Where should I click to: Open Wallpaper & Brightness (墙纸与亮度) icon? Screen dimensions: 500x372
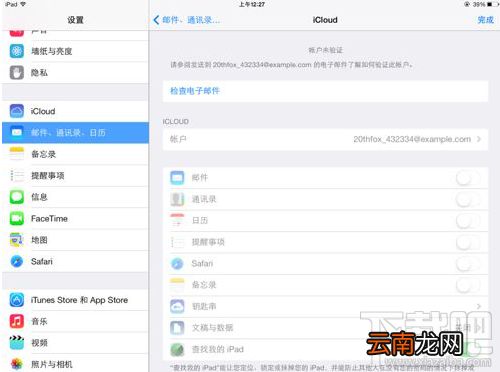pyautogui.click(x=17, y=51)
